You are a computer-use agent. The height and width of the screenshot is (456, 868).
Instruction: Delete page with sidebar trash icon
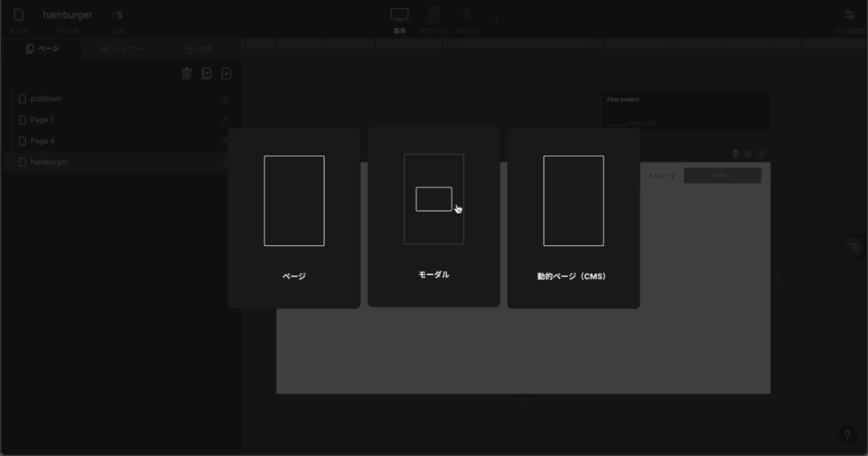click(x=186, y=73)
